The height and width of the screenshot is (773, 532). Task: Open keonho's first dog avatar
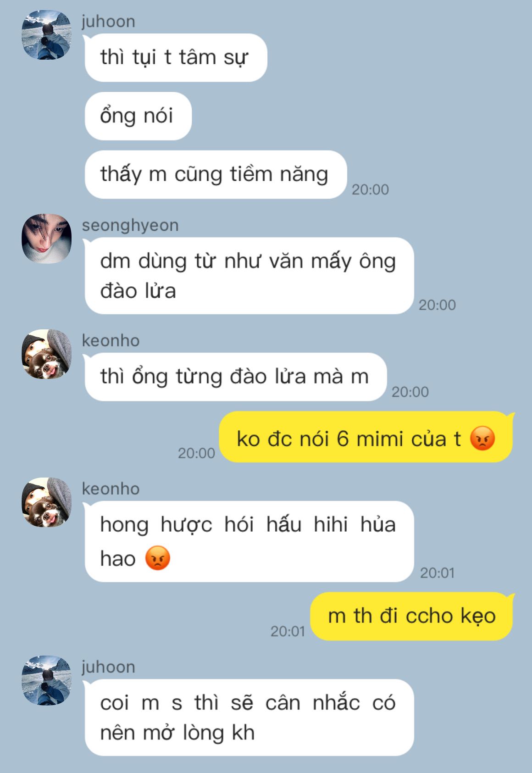point(47,354)
